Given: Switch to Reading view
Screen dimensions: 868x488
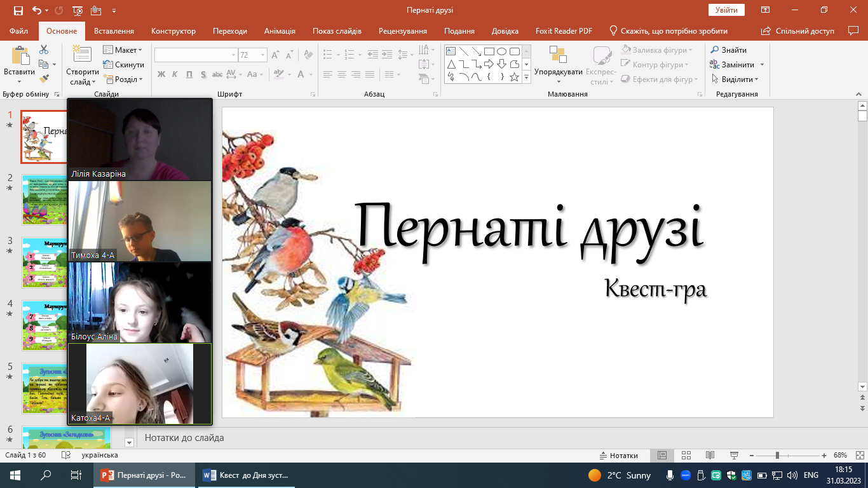Looking at the screenshot, I should coord(710,456).
